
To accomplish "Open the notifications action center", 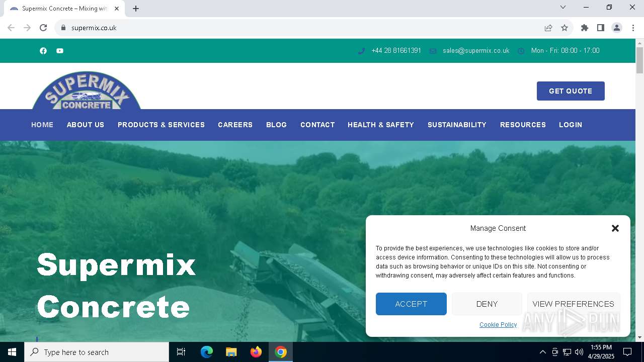I will (x=627, y=352).
